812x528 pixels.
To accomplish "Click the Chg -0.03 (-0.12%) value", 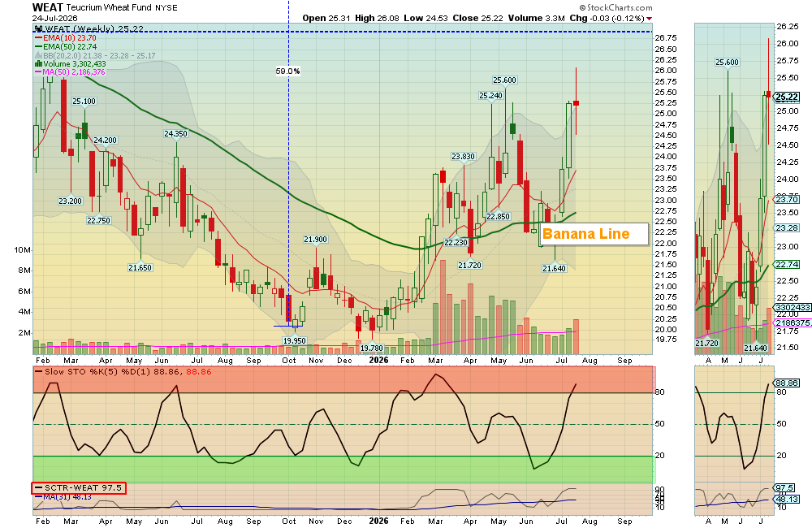I will tap(607, 18).
